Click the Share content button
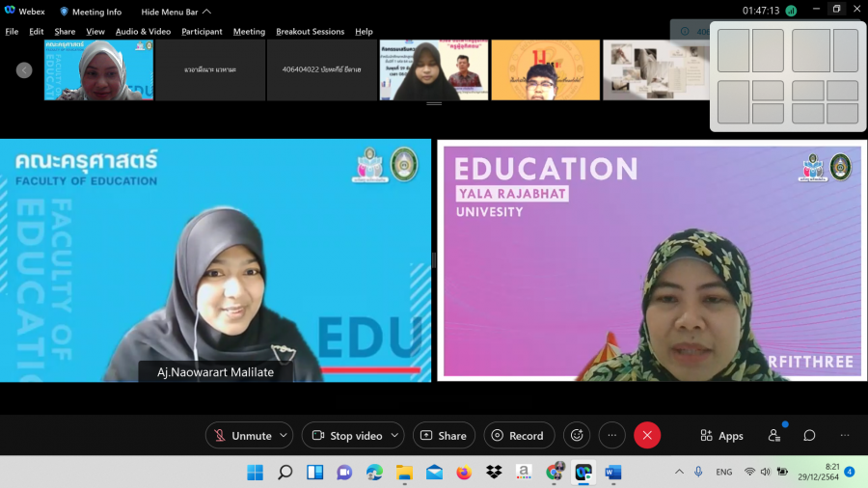The image size is (868, 488). 444,436
